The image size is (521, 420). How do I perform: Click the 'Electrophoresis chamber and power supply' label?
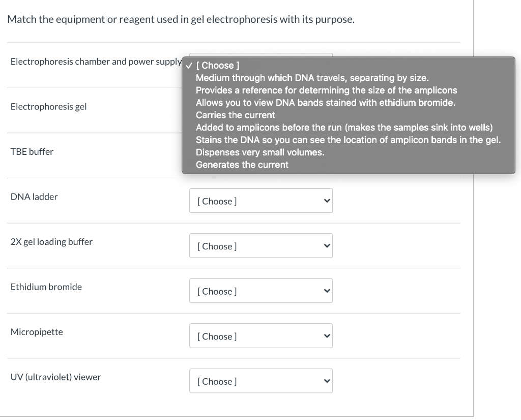96,62
